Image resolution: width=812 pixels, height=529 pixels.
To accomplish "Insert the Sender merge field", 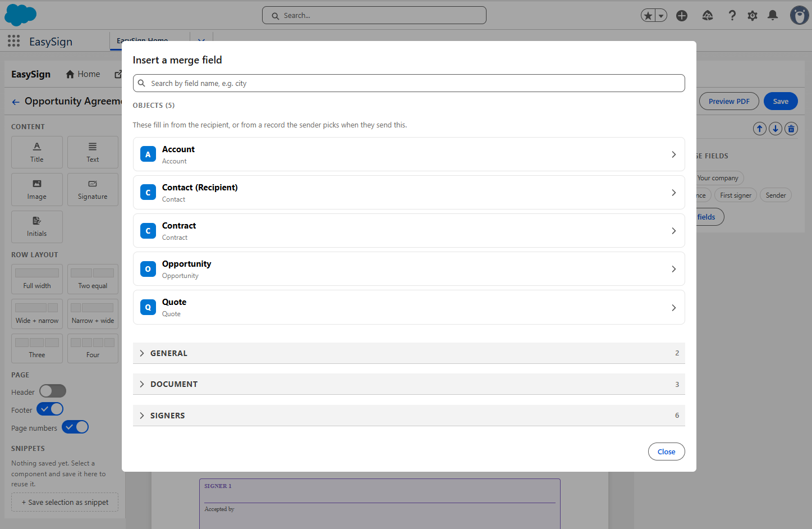I will pyautogui.click(x=776, y=195).
